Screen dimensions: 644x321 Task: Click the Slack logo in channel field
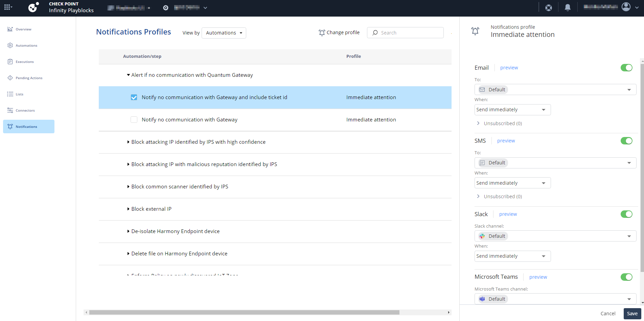pyautogui.click(x=482, y=236)
